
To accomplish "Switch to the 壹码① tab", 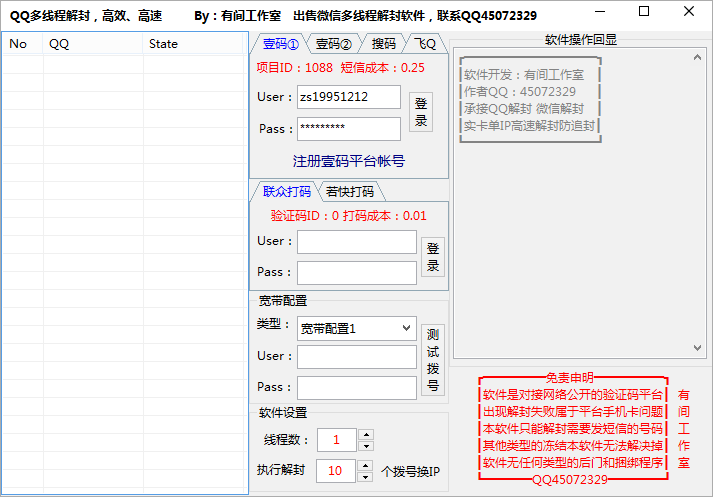I will tap(280, 44).
